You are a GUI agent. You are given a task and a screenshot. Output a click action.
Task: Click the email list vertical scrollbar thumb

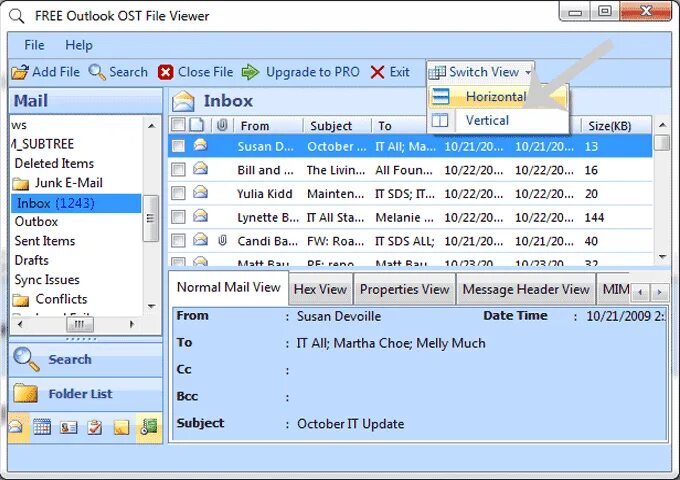click(662, 143)
